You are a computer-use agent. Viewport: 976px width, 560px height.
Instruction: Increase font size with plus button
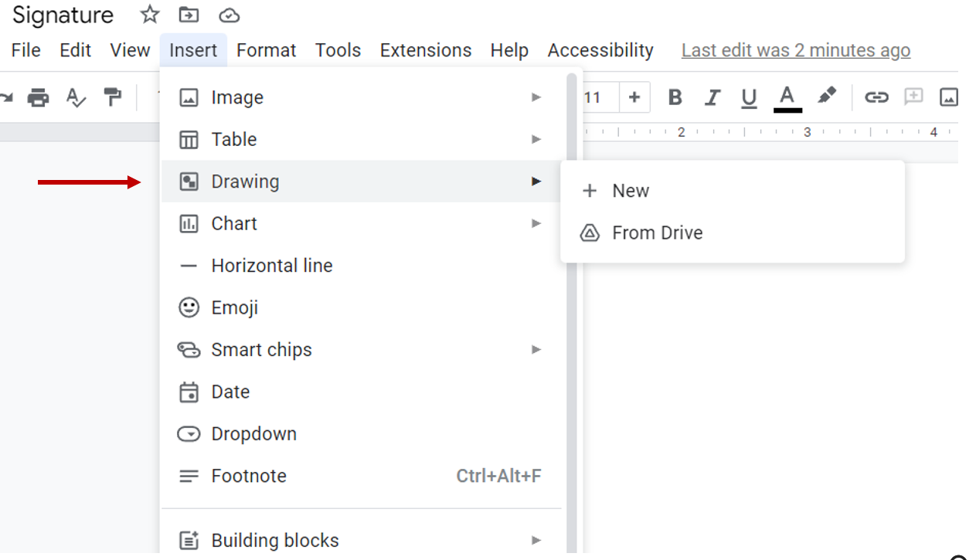pos(634,97)
